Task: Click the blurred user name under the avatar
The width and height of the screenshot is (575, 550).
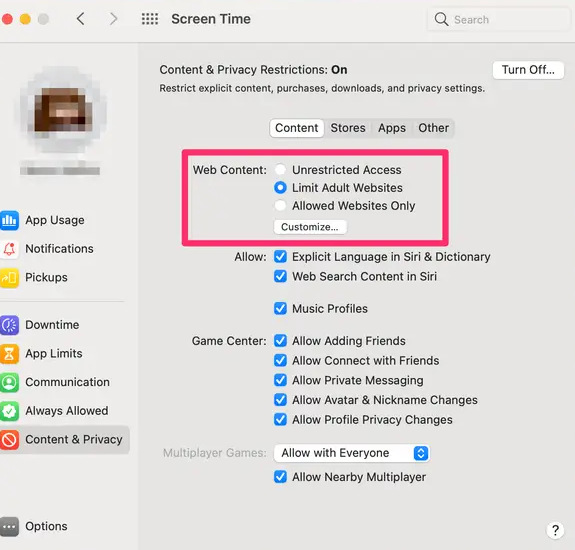Action: click(60, 170)
